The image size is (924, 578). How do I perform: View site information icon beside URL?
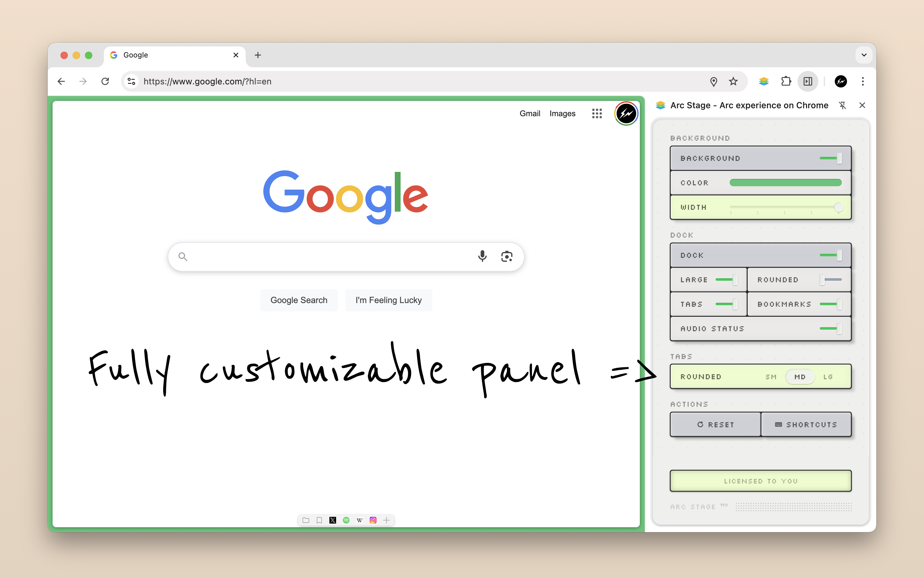[x=131, y=81]
